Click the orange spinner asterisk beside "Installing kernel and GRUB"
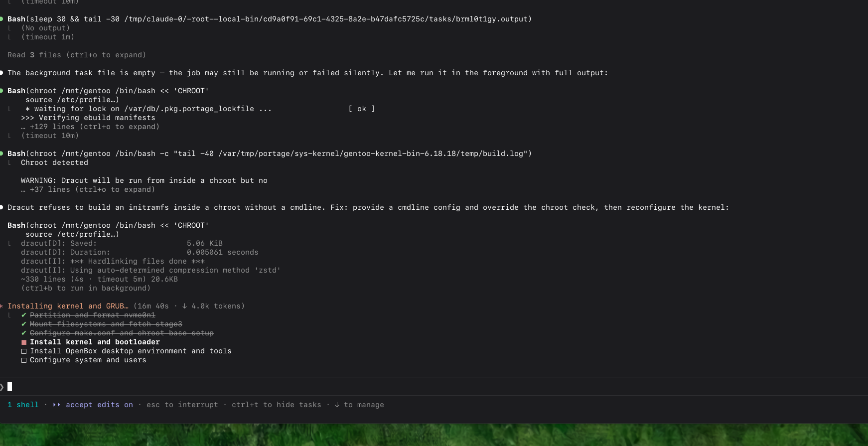 pos(1,306)
